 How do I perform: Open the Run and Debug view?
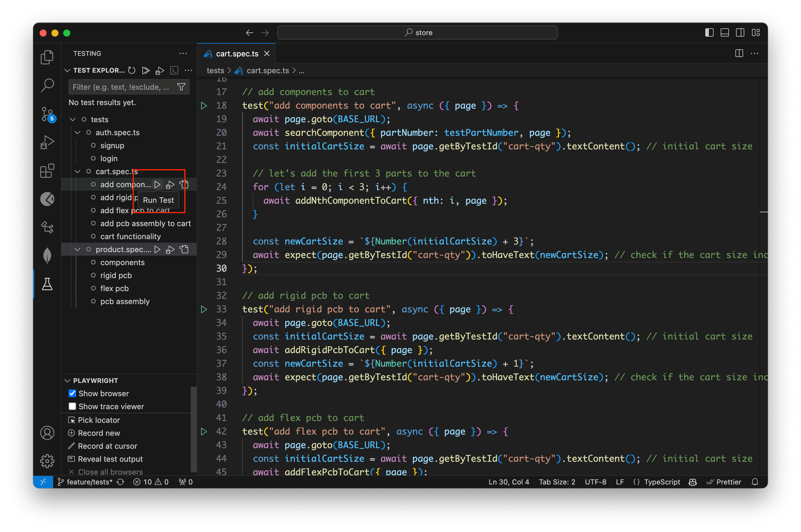point(47,142)
